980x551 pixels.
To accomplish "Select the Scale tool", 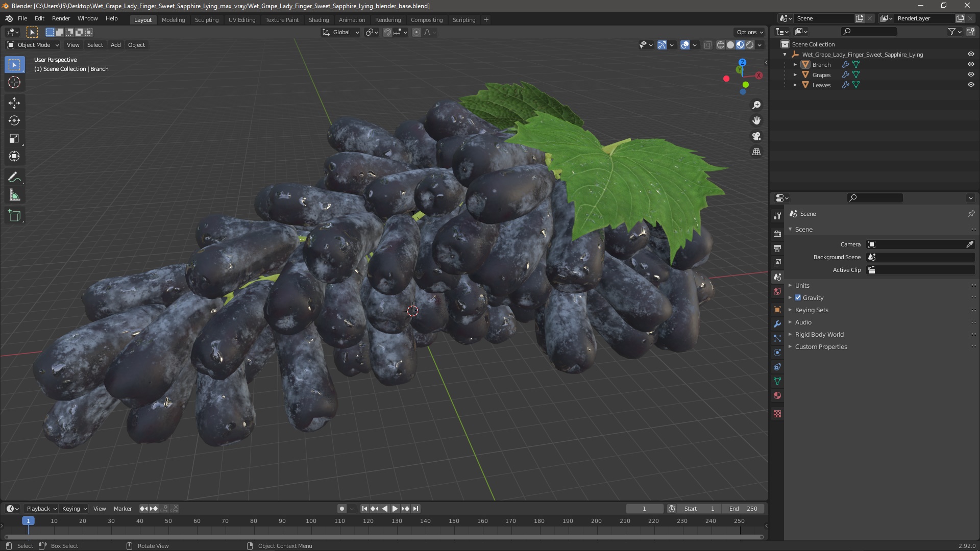I will pos(14,139).
